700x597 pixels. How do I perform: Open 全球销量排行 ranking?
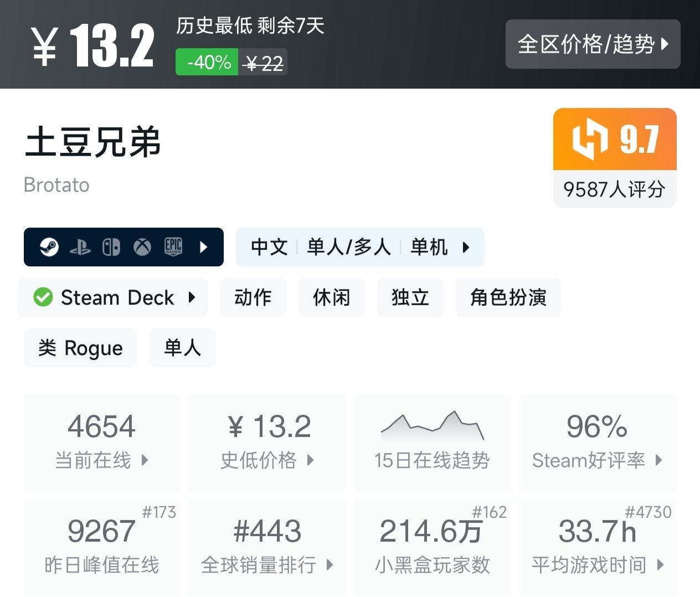click(x=267, y=547)
